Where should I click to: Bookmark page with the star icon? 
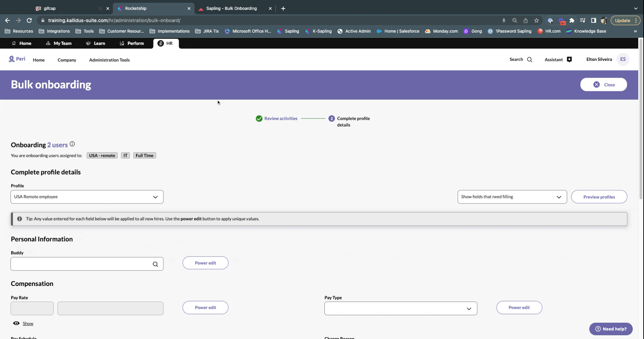coord(536,20)
